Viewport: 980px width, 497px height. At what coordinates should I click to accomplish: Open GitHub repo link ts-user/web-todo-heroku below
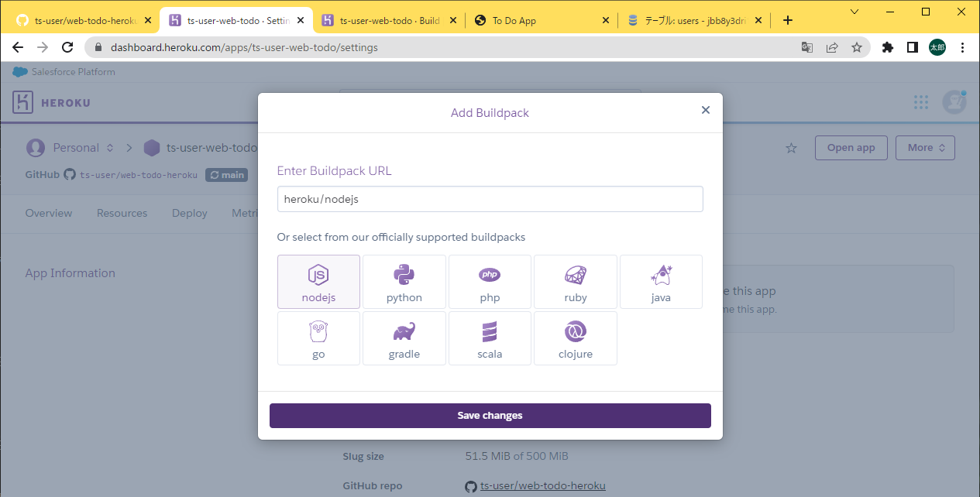tap(542, 486)
